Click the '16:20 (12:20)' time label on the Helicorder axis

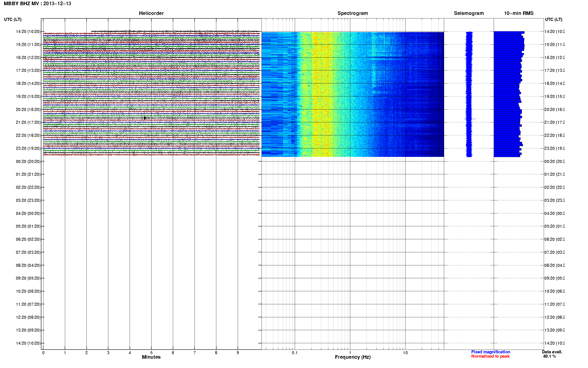tap(28, 58)
